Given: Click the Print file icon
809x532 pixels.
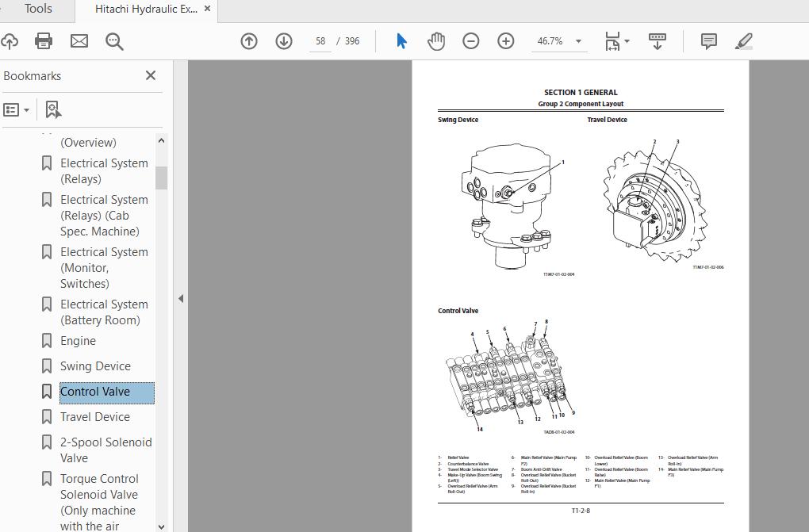Looking at the screenshot, I should (44, 41).
